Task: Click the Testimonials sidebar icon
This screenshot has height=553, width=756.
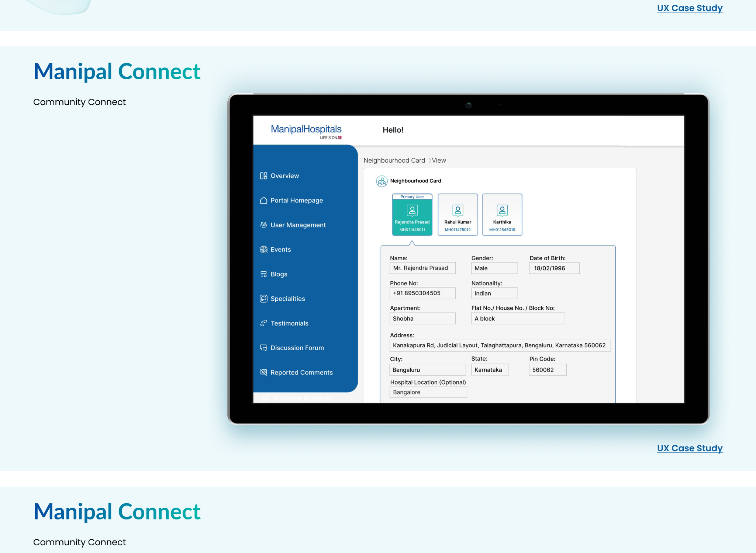Action: click(263, 323)
